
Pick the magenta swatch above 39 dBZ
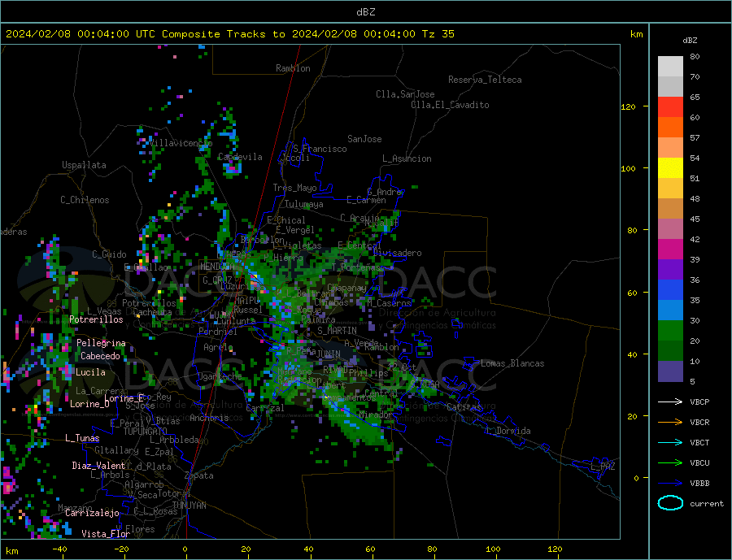670,250
